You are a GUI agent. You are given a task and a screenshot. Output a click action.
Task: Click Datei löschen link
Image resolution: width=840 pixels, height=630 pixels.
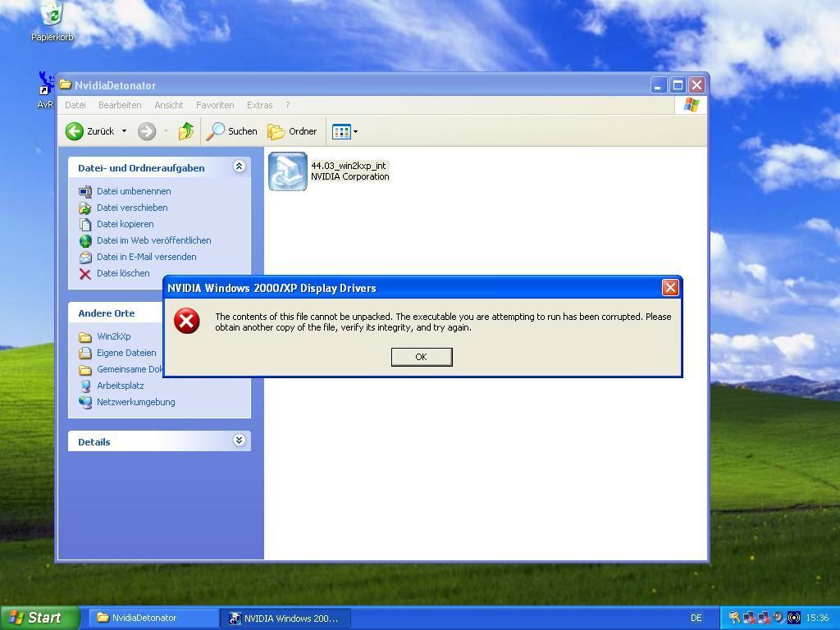click(x=123, y=273)
